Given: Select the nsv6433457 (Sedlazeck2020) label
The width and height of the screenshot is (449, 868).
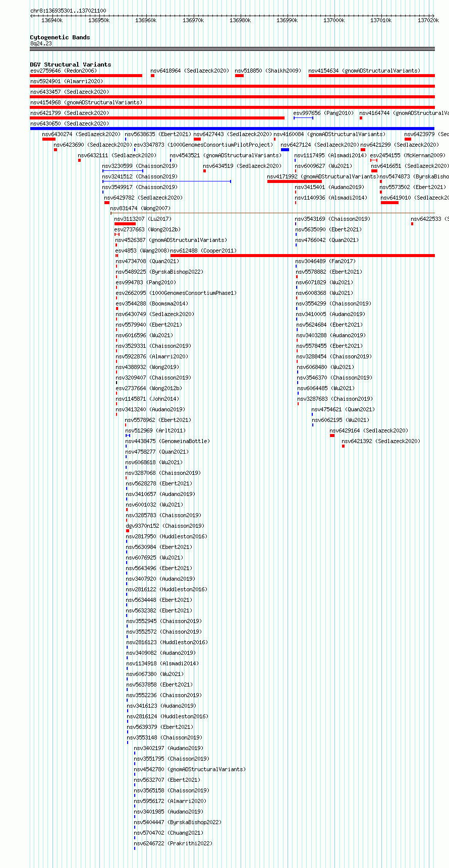Looking at the screenshot, I should 70,92.
